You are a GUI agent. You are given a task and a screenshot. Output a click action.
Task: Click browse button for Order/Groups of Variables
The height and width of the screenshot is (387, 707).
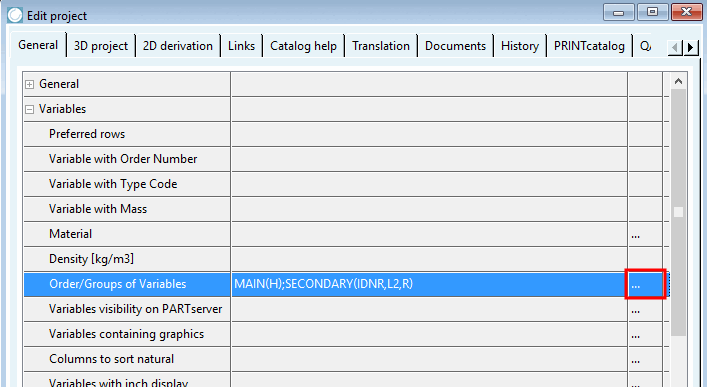645,284
